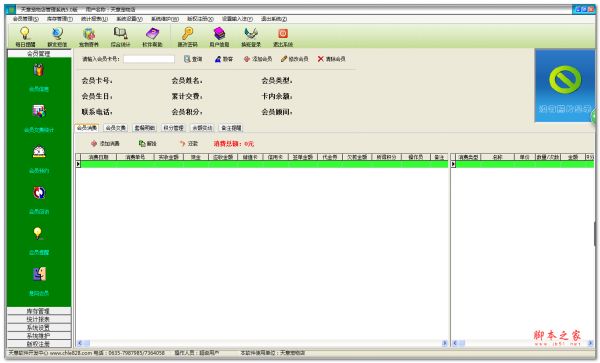The image size is (600, 363).
Task: Switch to the 会员交费 tab
Action: 116,128
